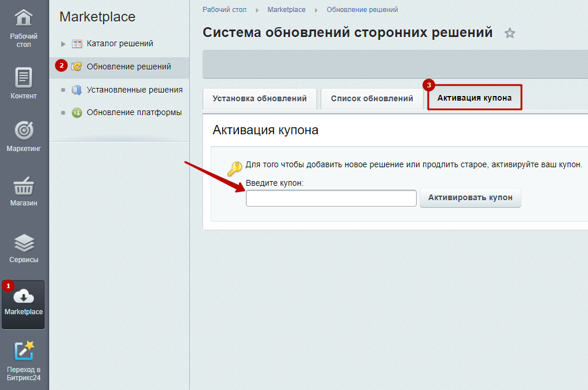Open the Магазин basket icon
The width and height of the screenshot is (588, 390).
coord(24,185)
